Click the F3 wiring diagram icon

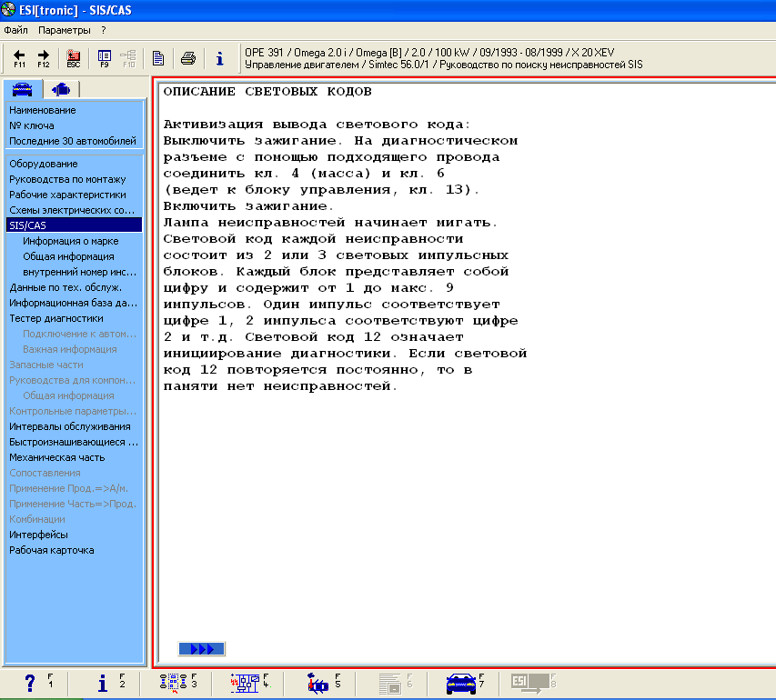point(173,684)
